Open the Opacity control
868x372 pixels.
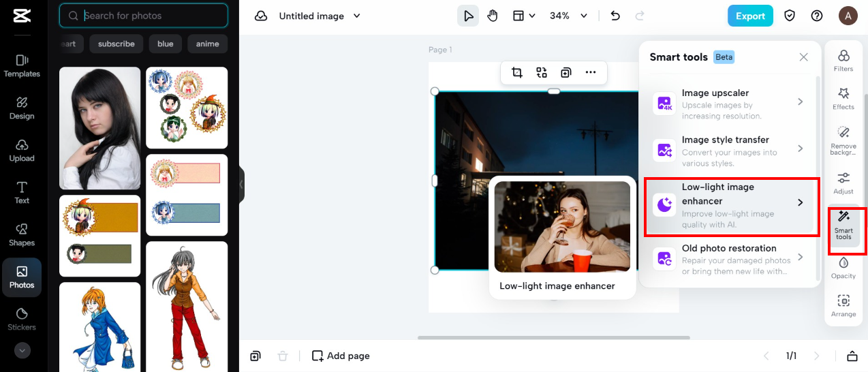coord(843,268)
